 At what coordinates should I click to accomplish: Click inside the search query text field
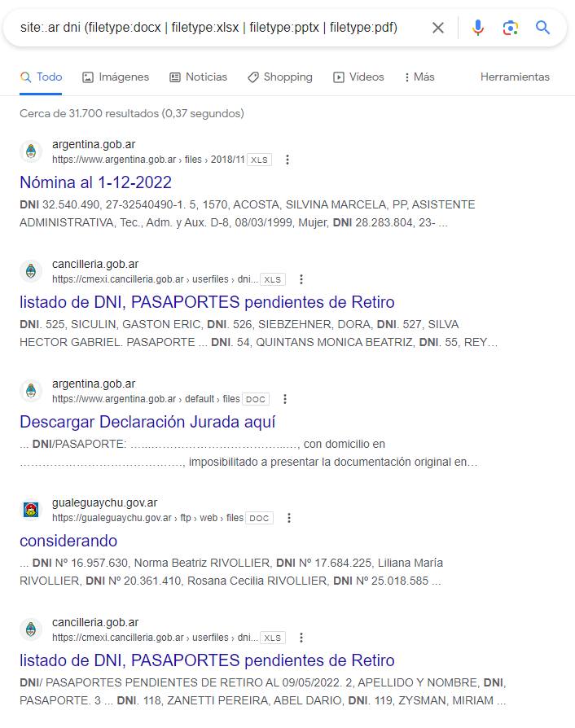209,28
